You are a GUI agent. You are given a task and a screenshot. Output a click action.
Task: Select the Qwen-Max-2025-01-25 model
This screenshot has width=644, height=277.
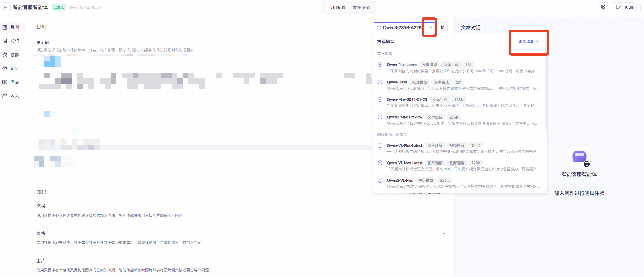pyautogui.click(x=459, y=102)
